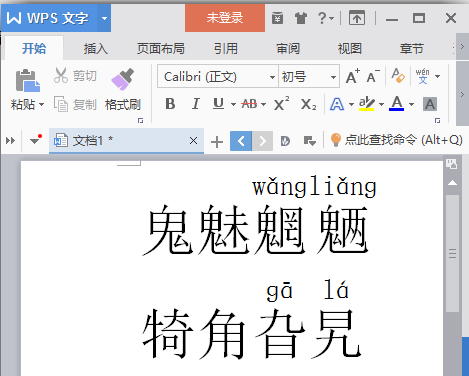Toggle Italic formatting
This screenshot has width=469, height=376.
(x=196, y=104)
